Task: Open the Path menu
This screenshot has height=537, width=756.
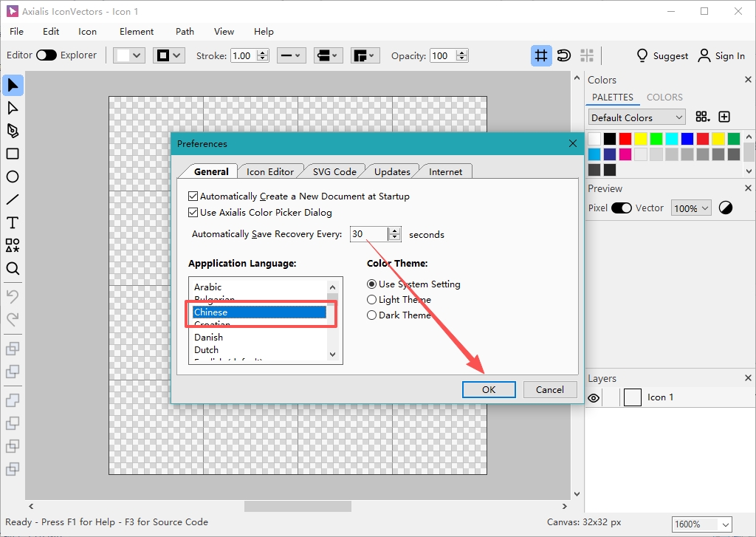Action: (x=185, y=31)
